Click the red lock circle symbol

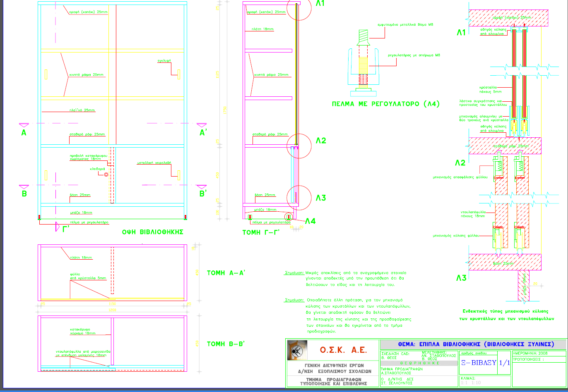point(106,175)
